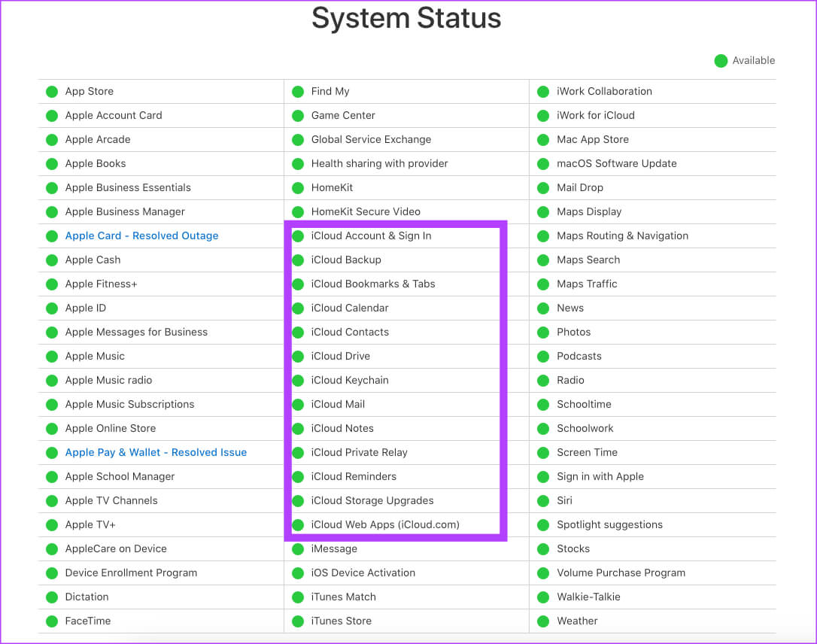The width and height of the screenshot is (817, 644).
Task: Click the status dot beside iMessage
Action: 297,549
